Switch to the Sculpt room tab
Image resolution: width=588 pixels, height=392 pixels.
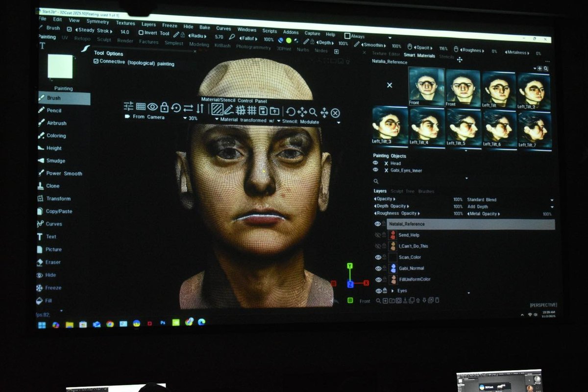tap(104, 40)
